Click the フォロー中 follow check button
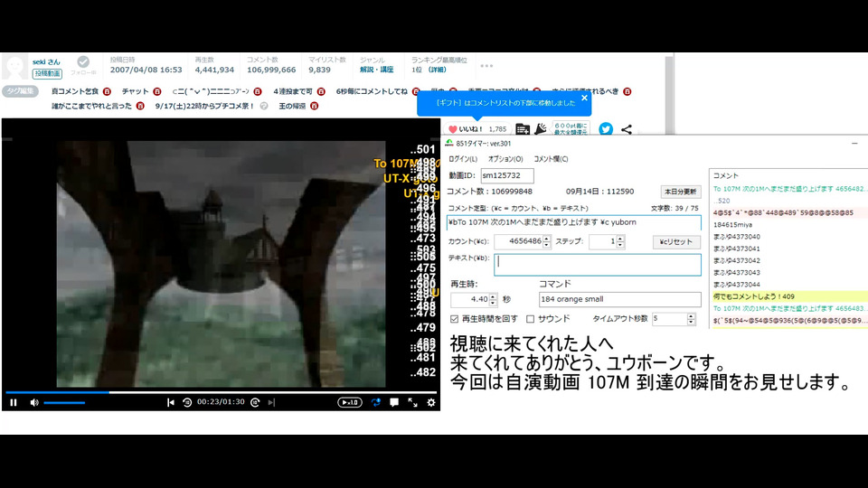868x488 pixels. [x=83, y=65]
